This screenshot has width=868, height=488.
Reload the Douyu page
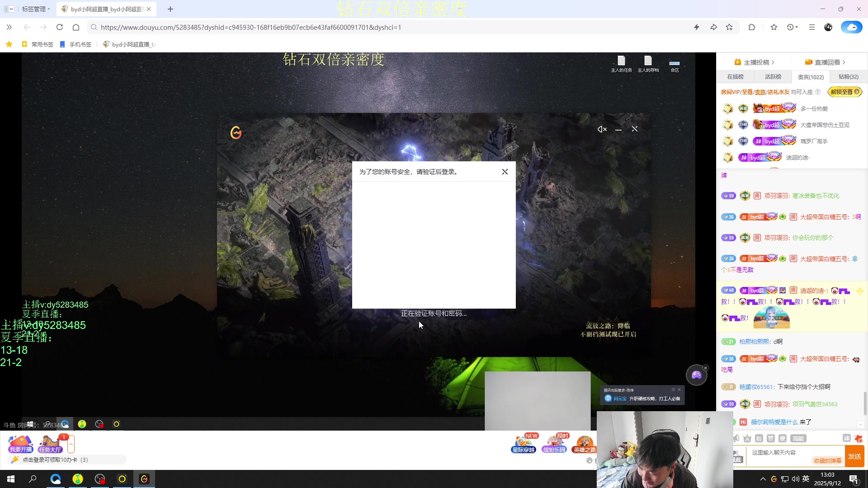point(60,27)
